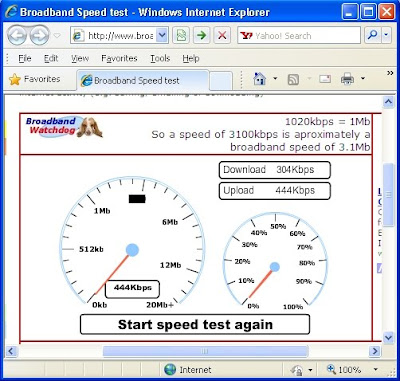This screenshot has height=381, width=400.
Task: Open the File menu
Action: 25,58
